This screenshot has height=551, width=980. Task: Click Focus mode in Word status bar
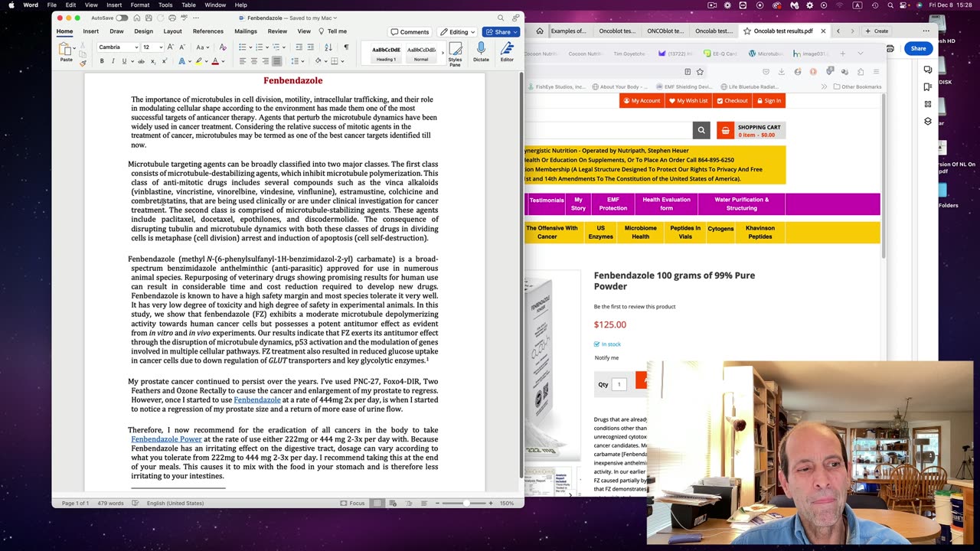click(x=352, y=503)
